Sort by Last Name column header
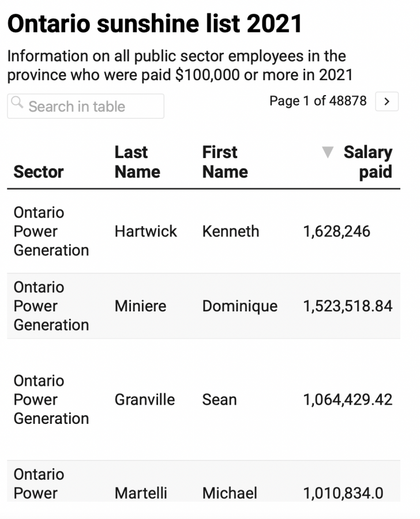This screenshot has height=519, width=420. tap(137, 162)
